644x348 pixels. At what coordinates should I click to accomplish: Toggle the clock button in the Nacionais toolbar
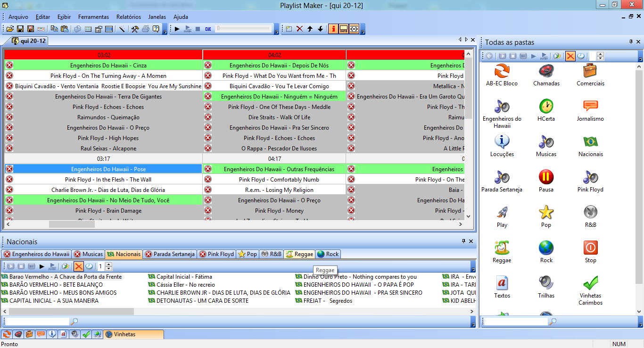pyautogui.click(x=89, y=266)
